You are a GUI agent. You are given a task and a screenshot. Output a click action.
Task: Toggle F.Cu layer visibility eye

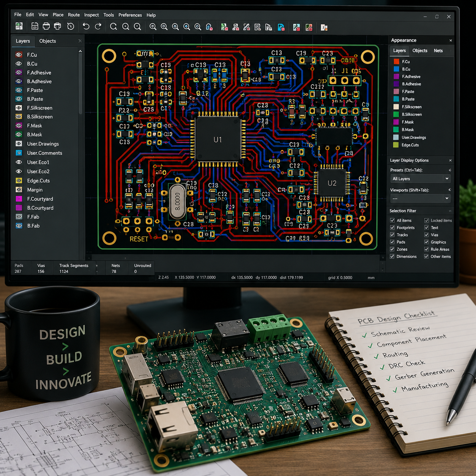[x=19, y=55]
